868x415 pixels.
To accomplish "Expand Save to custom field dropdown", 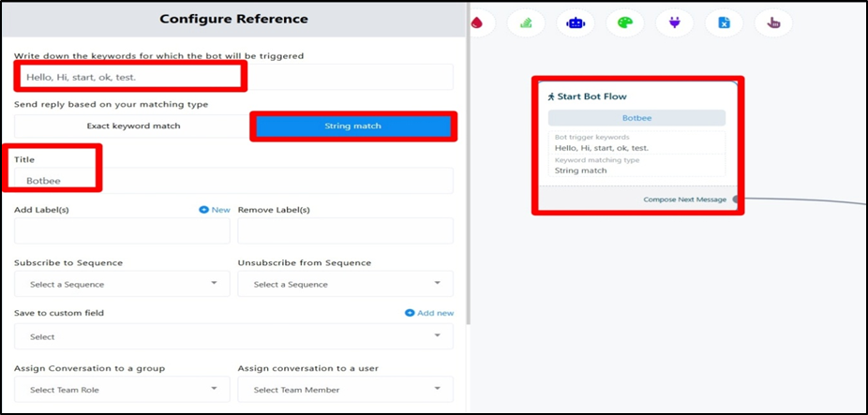I will (x=233, y=336).
